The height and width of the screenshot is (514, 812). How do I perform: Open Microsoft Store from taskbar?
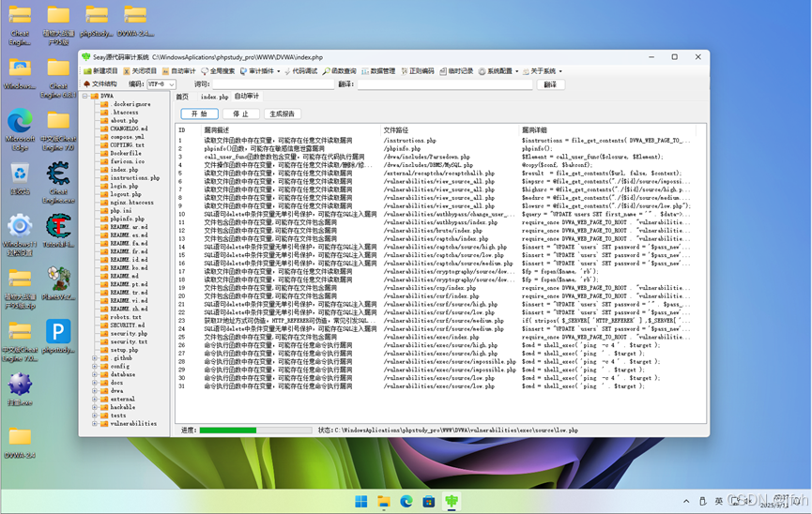coord(428,501)
